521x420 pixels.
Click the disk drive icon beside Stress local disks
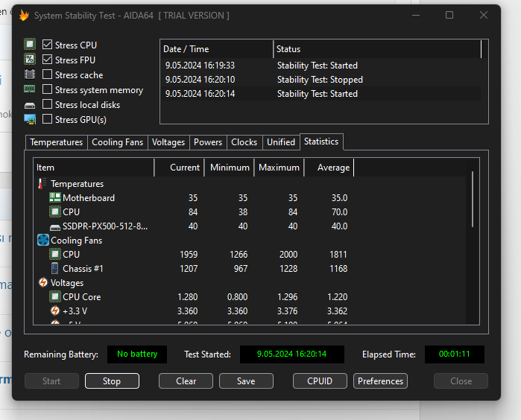coord(30,106)
